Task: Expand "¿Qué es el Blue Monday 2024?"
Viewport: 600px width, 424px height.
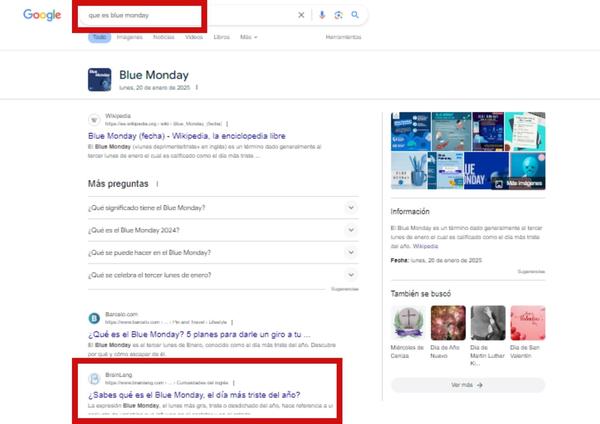Action: click(x=350, y=229)
